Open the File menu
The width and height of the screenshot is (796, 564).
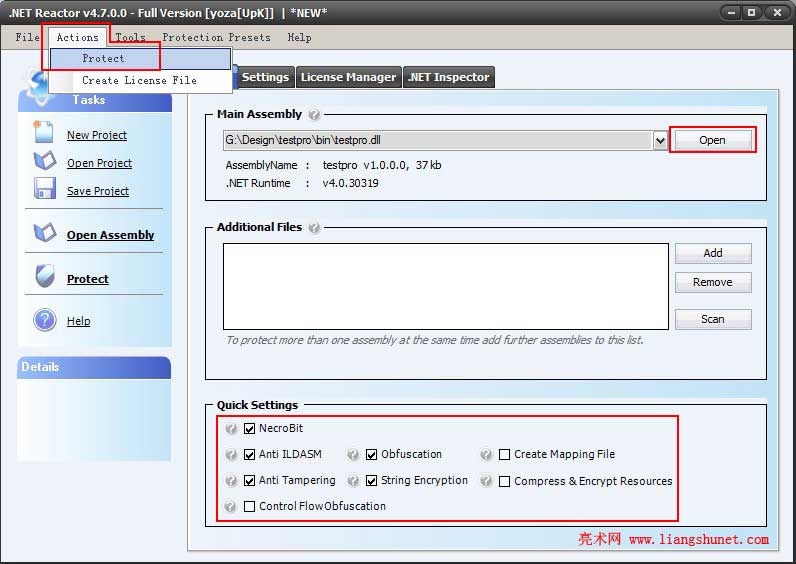(x=27, y=37)
